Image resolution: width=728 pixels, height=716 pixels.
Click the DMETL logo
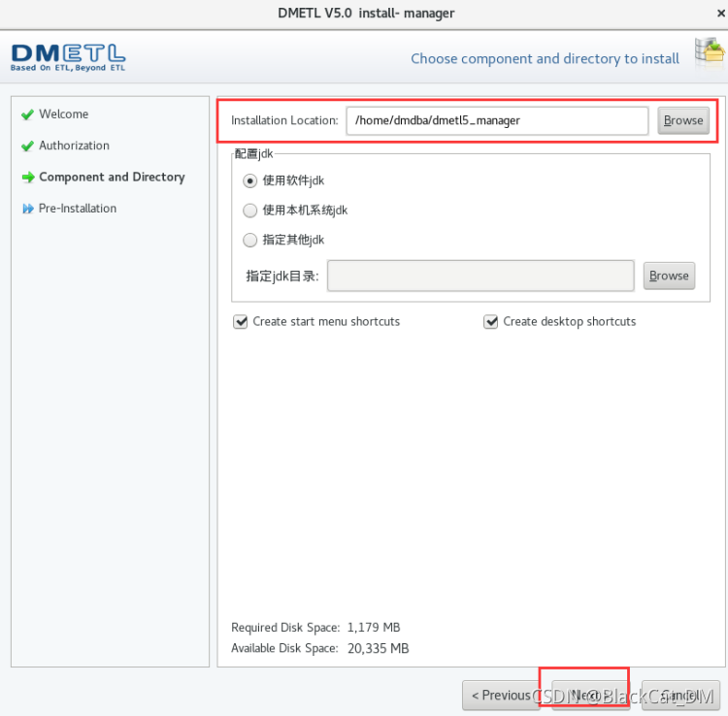pos(68,57)
